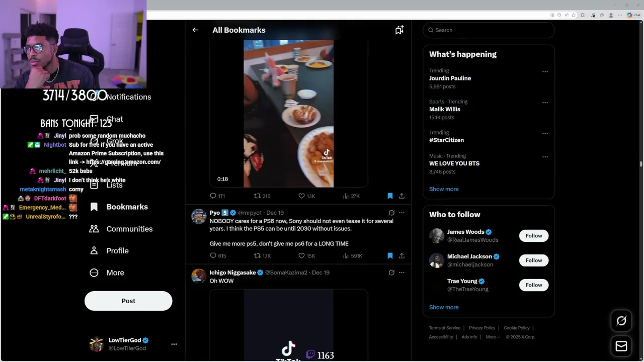
Task: Open Michael Jackson profile avatar
Action: [x=437, y=260]
